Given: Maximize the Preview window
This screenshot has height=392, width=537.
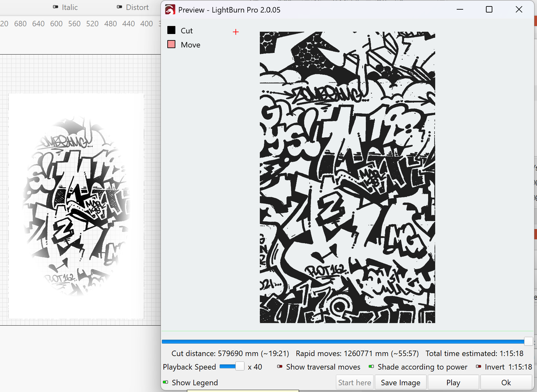Looking at the screenshot, I should click(489, 10).
